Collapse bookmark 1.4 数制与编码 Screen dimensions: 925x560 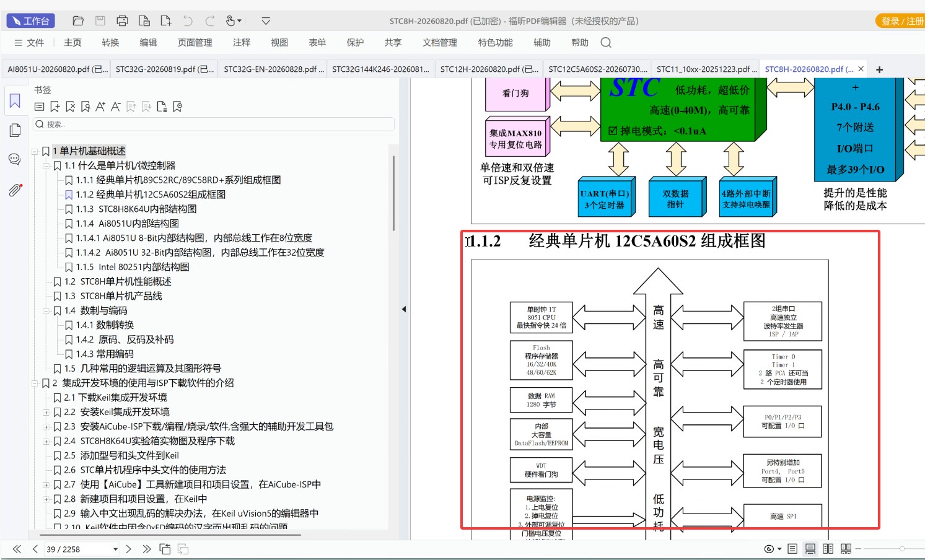pyautogui.click(x=46, y=311)
